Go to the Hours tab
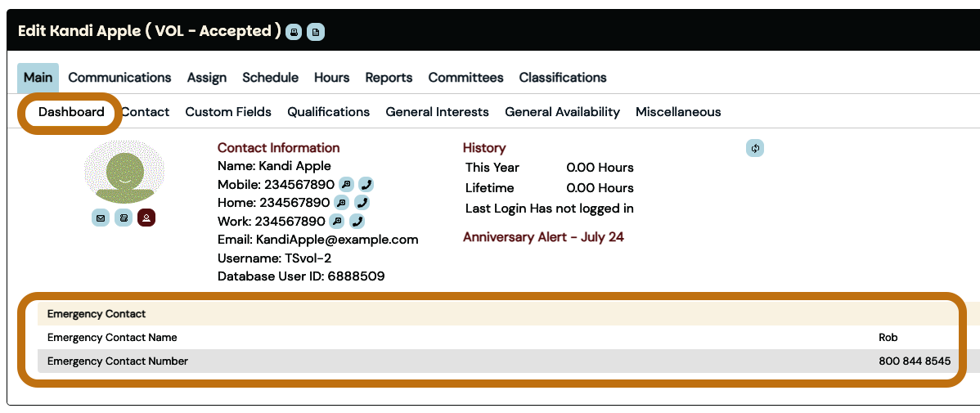 (x=331, y=78)
